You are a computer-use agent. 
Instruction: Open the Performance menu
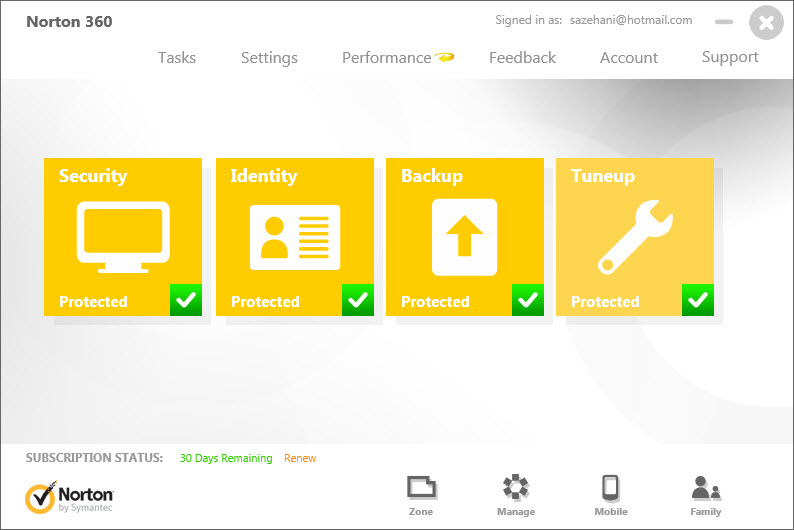point(387,58)
